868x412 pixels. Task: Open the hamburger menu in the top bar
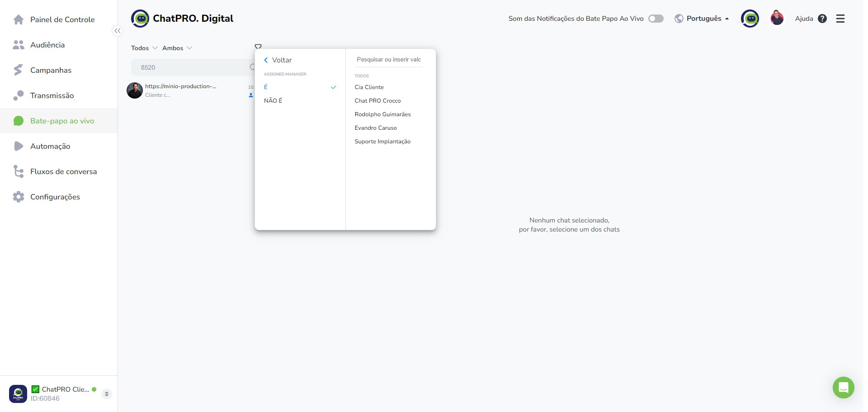point(840,19)
